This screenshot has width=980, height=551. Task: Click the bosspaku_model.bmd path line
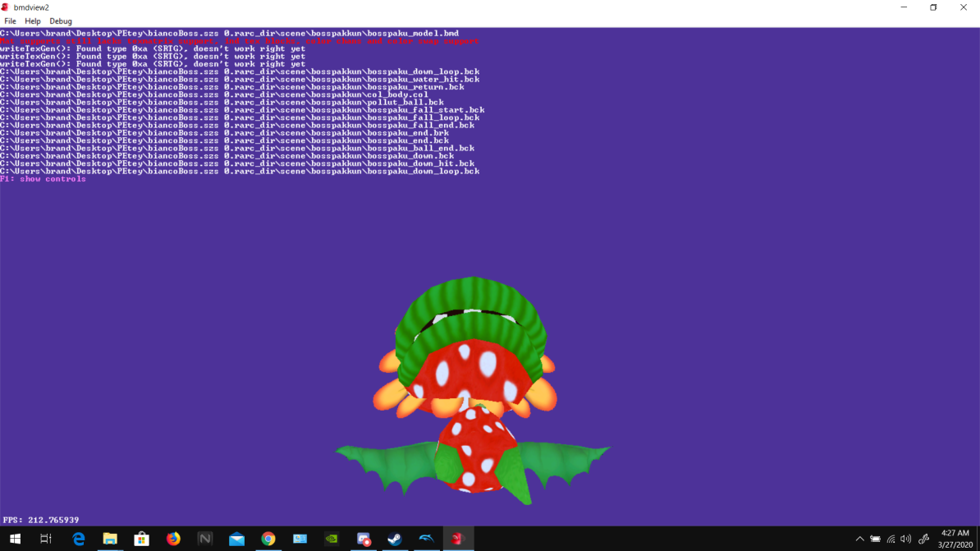click(229, 33)
